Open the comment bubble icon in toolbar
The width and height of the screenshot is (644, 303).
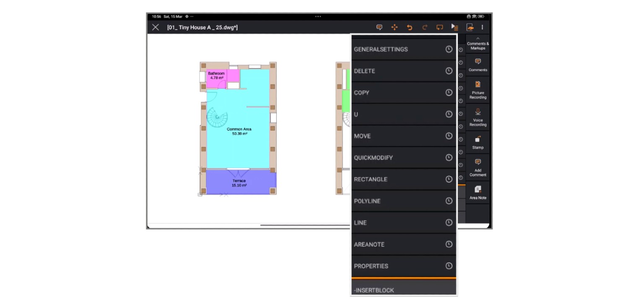pos(379,27)
